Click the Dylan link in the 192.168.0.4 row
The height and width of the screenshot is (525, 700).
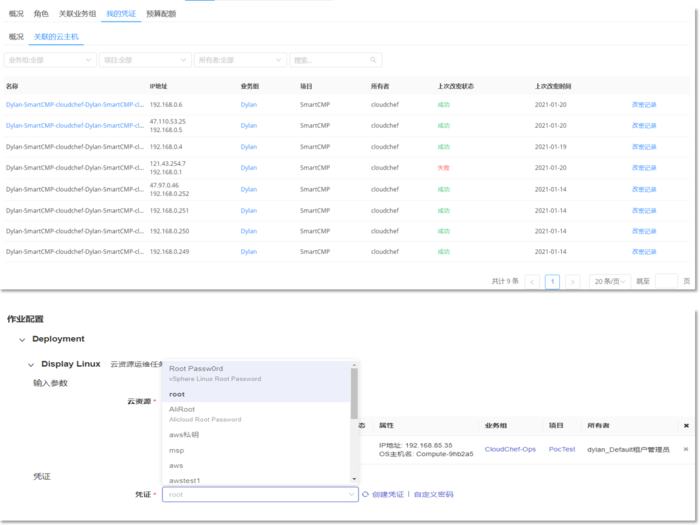coord(249,146)
